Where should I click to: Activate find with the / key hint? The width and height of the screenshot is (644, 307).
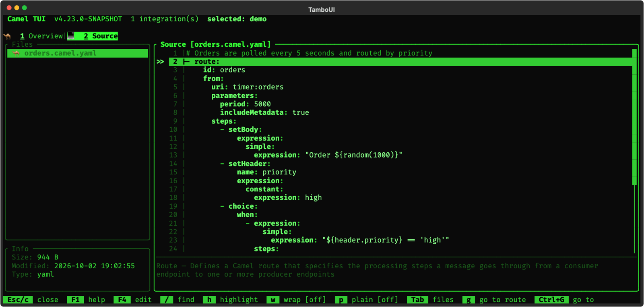[178, 300]
